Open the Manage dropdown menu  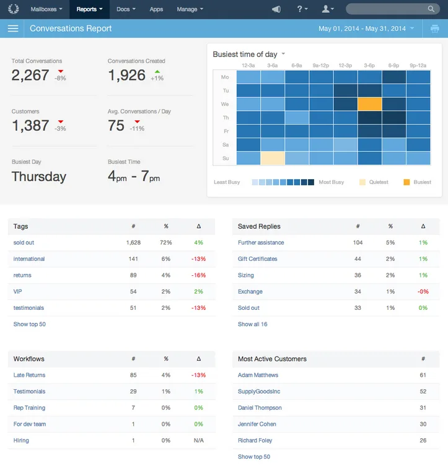(190, 9)
